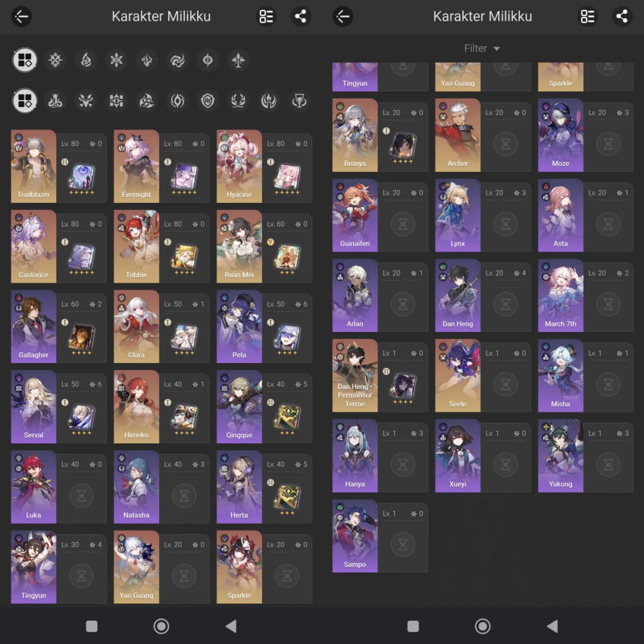
Task: Filter characters by Ice element
Action: (116, 60)
